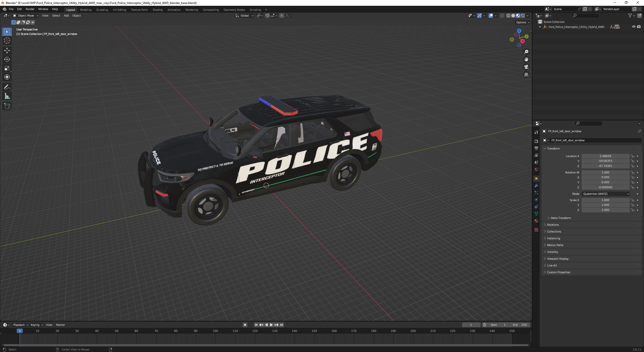
Task: Switch perspective/orthographic via the grid icon
Action: tap(526, 75)
